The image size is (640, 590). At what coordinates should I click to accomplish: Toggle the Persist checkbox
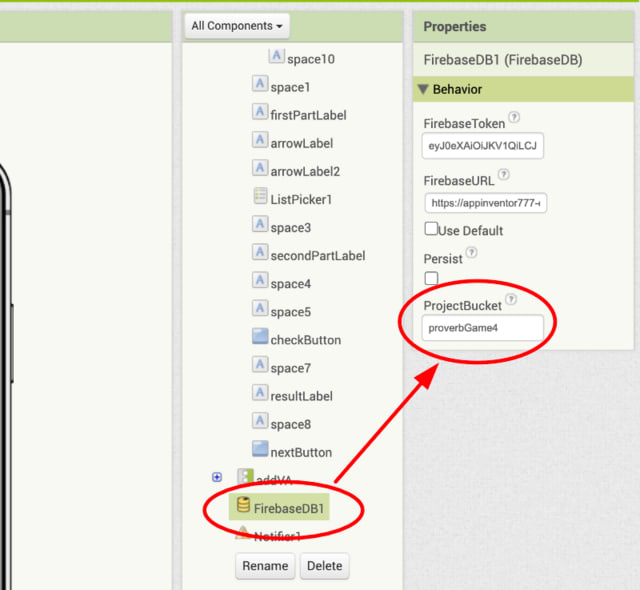tap(431, 277)
